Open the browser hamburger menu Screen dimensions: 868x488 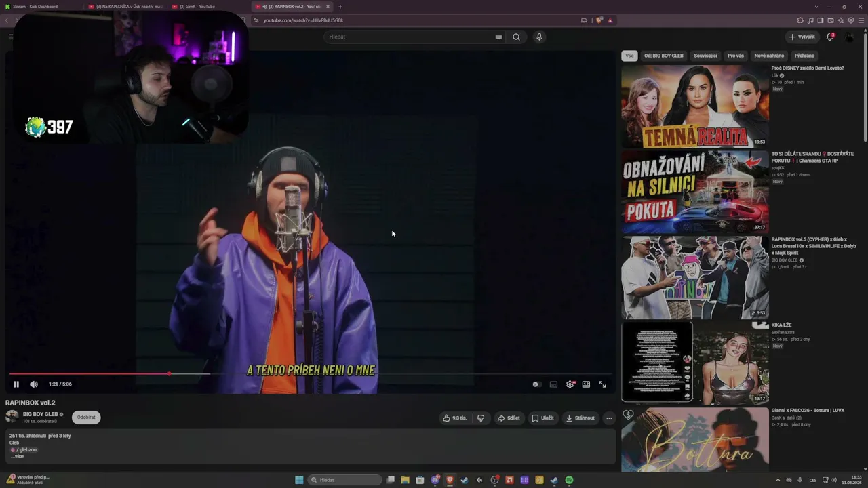(861, 20)
